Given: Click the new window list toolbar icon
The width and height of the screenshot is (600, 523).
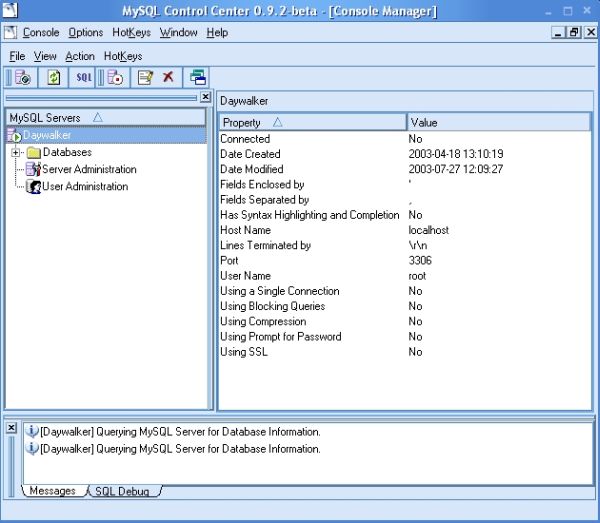Looking at the screenshot, I should (x=198, y=77).
